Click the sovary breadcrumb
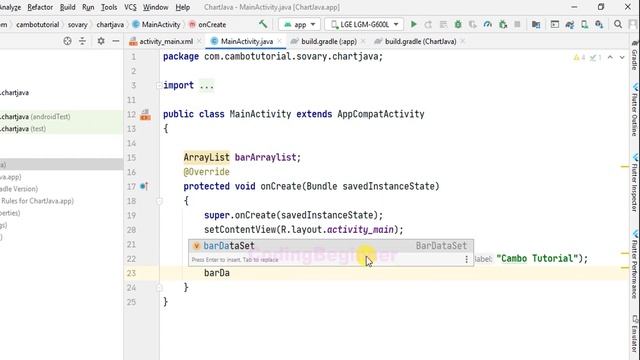 (x=78, y=24)
